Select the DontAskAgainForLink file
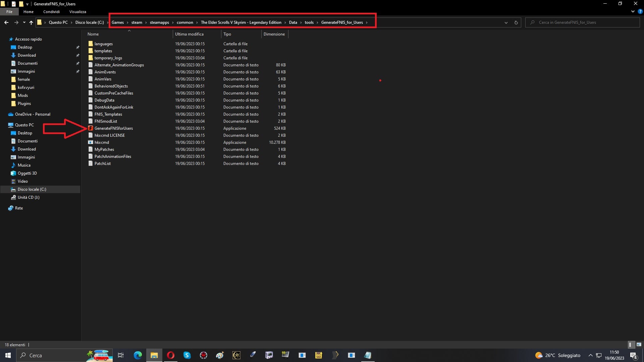The width and height of the screenshot is (644, 362). tap(114, 107)
